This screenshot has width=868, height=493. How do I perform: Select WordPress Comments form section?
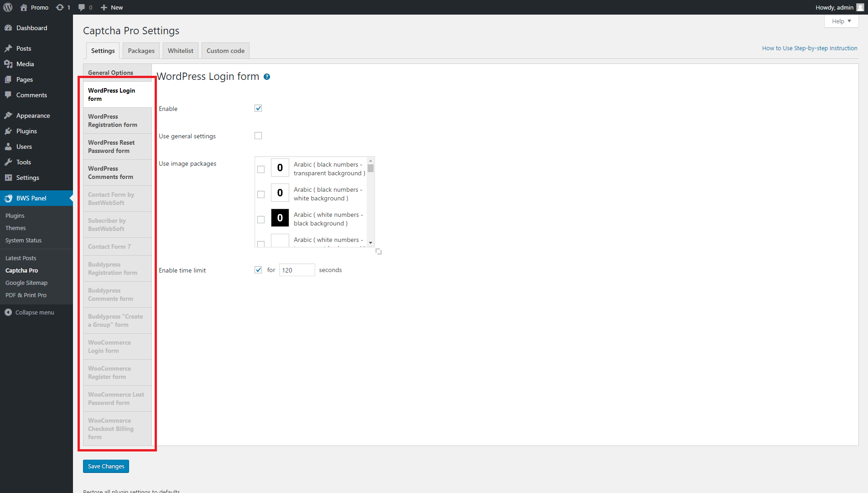pos(118,173)
